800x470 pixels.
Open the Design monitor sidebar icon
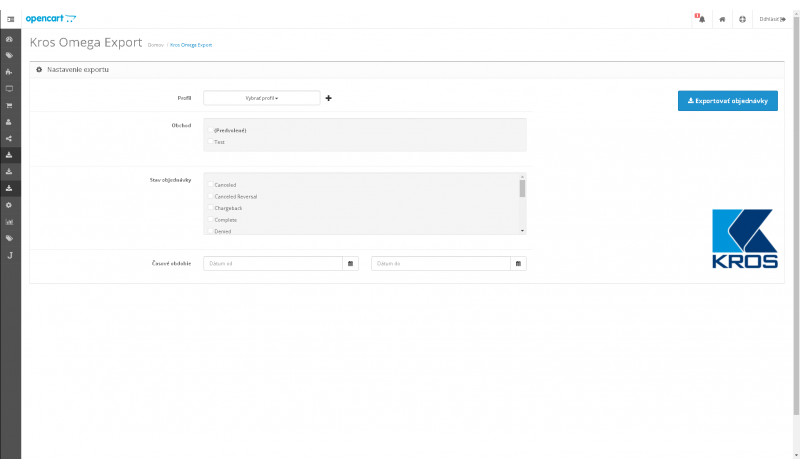pos(9,89)
